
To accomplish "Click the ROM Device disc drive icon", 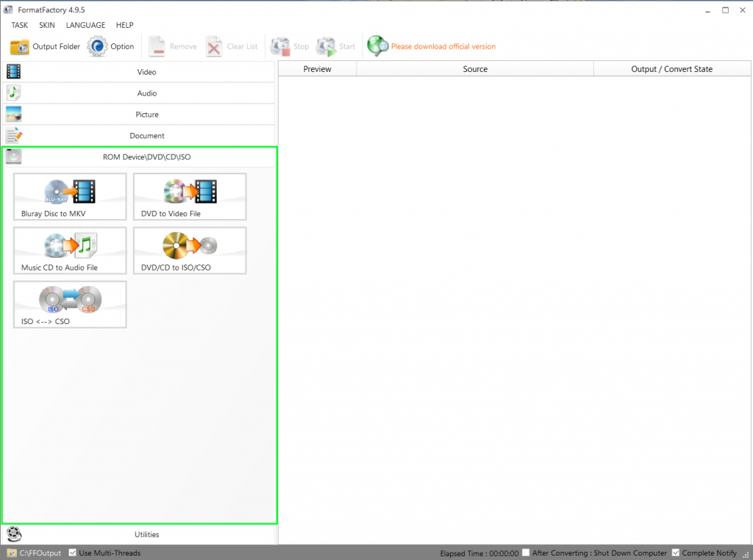I will click(13, 157).
